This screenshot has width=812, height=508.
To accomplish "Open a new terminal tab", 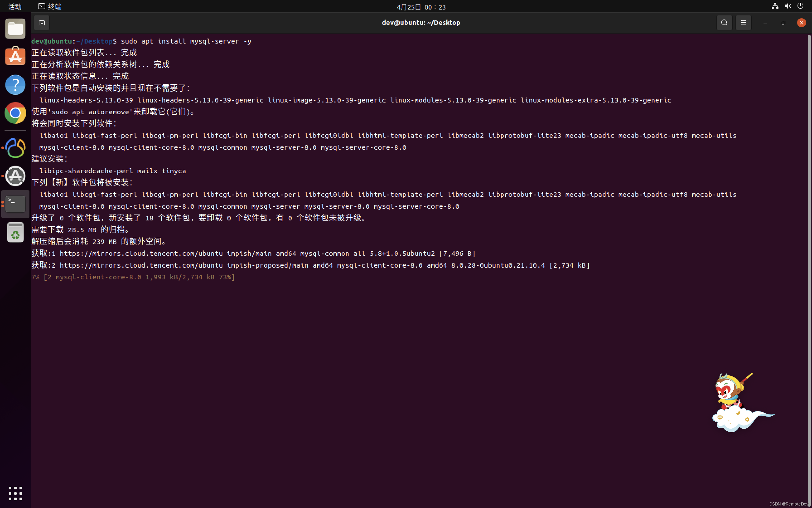I will click(x=42, y=23).
